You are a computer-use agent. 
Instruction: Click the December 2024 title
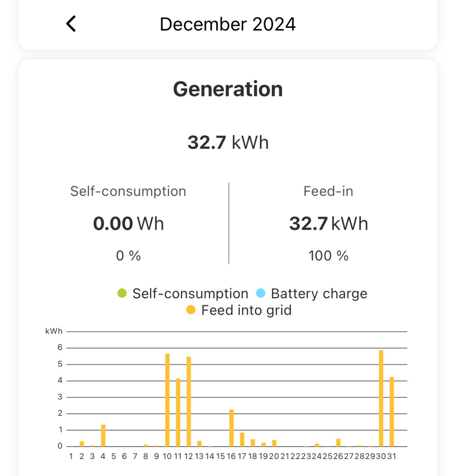(x=227, y=24)
